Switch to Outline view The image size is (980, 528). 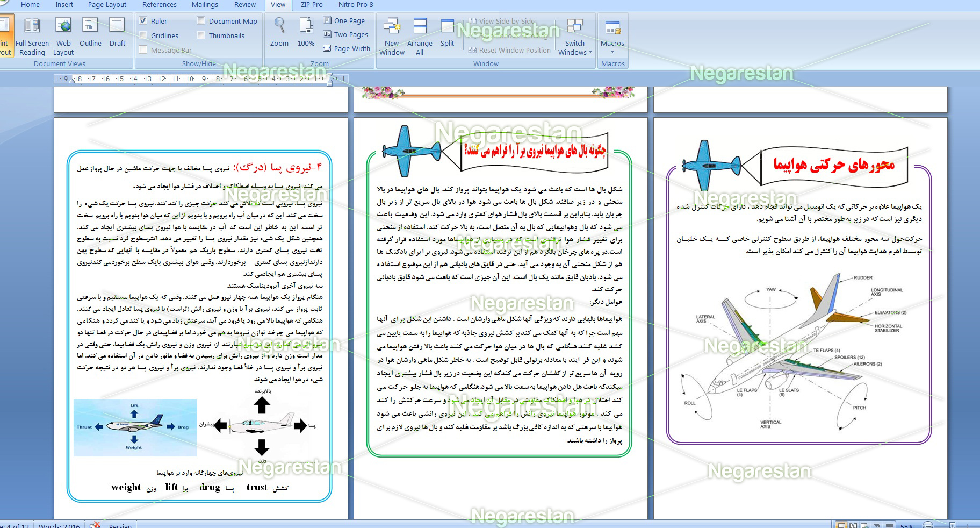coord(90,32)
